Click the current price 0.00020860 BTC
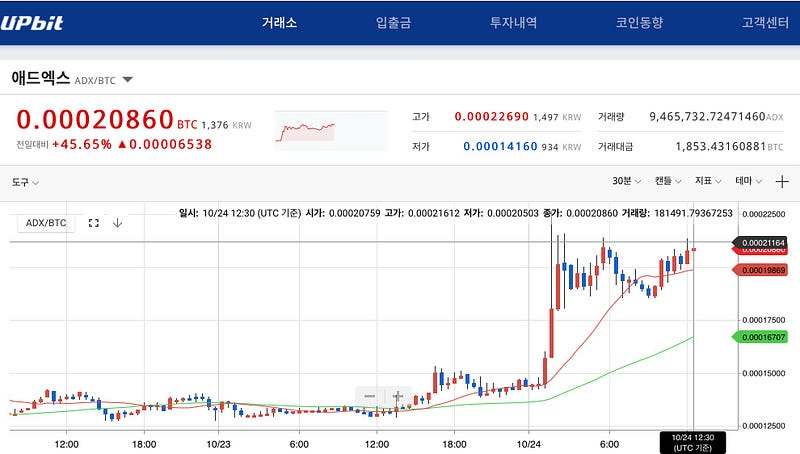The height and width of the screenshot is (454, 800). (107, 120)
